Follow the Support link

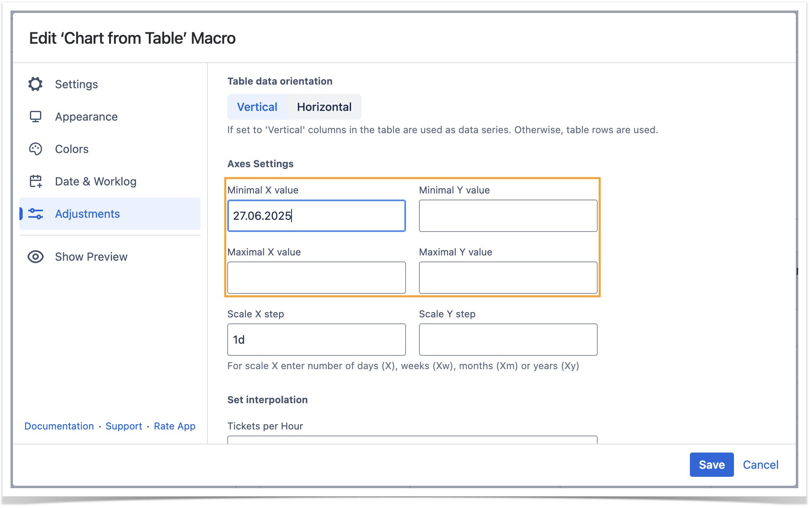click(x=124, y=426)
